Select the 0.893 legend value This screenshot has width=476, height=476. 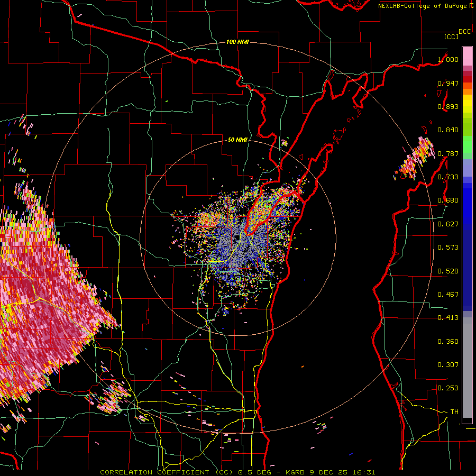pos(448,106)
